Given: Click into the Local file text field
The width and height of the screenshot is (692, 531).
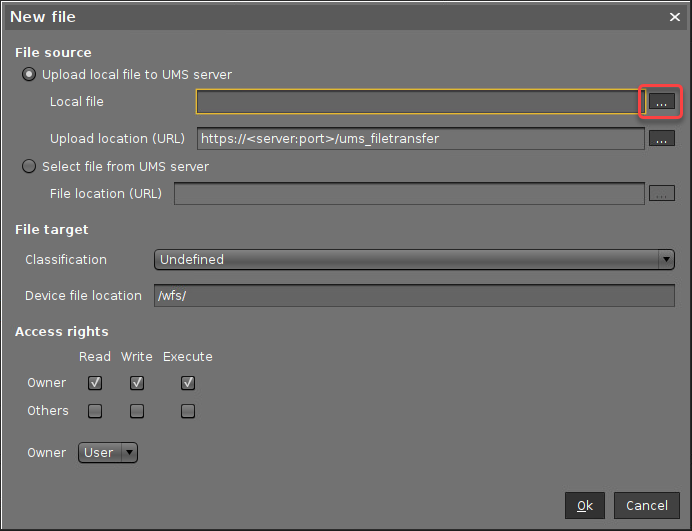Looking at the screenshot, I should coord(415,102).
